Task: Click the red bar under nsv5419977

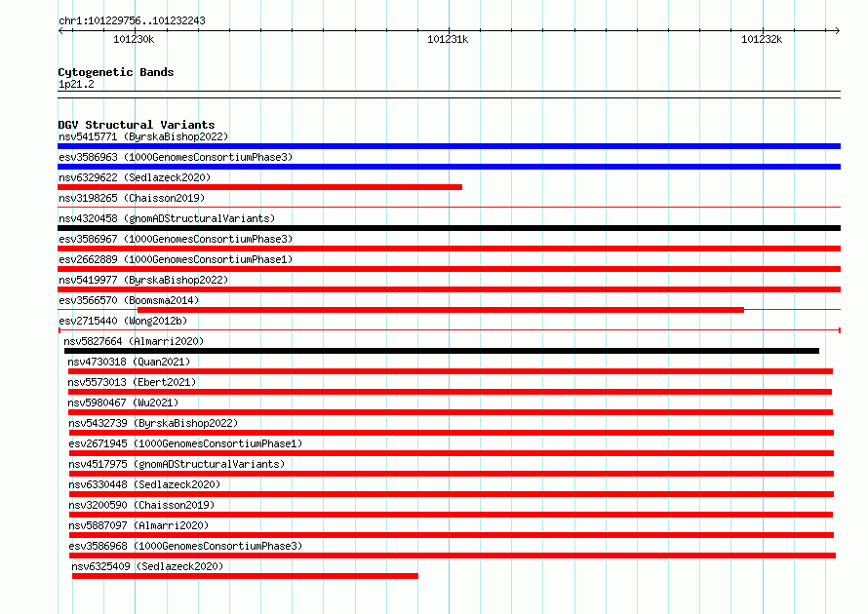Action: [449, 289]
